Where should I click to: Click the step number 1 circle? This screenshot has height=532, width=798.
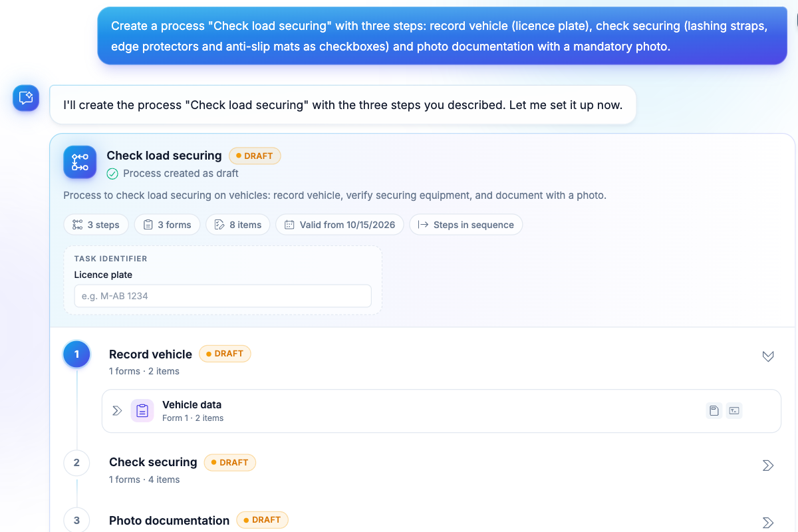click(x=76, y=354)
